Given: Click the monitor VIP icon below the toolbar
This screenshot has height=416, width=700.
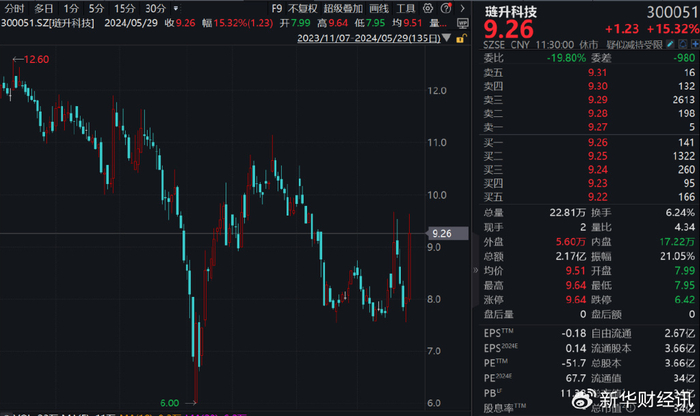Looking at the screenshot, I should (463, 23).
